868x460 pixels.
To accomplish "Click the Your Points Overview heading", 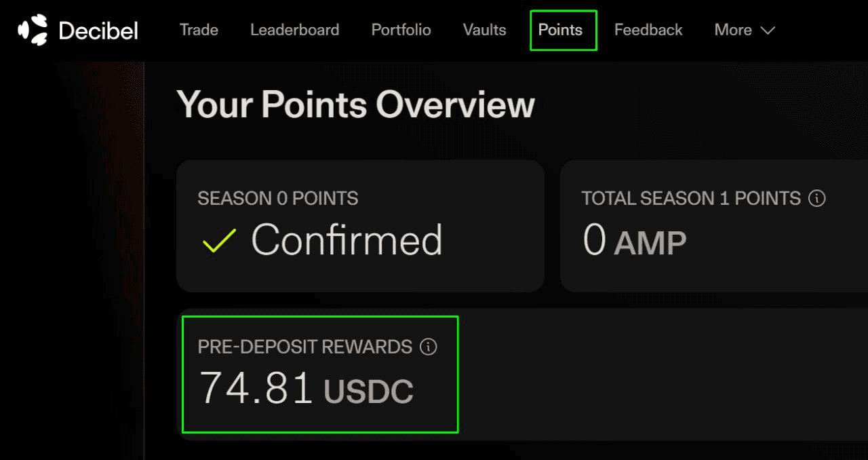I will point(355,105).
